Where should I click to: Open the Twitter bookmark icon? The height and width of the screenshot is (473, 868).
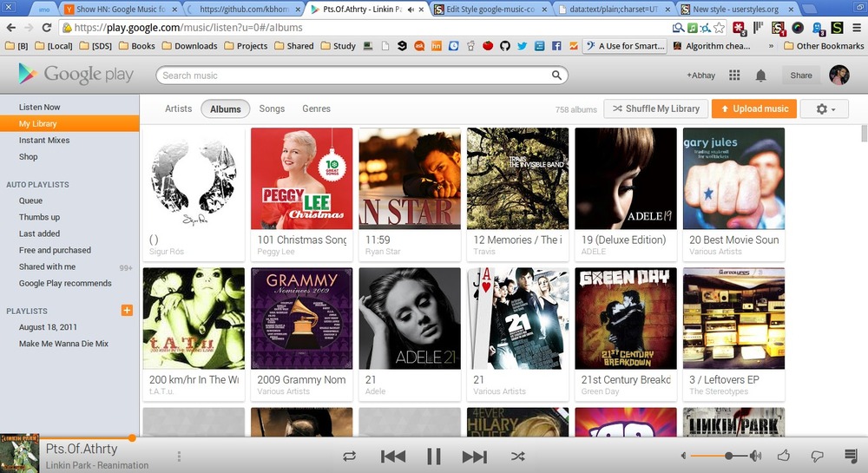pyautogui.click(x=522, y=46)
